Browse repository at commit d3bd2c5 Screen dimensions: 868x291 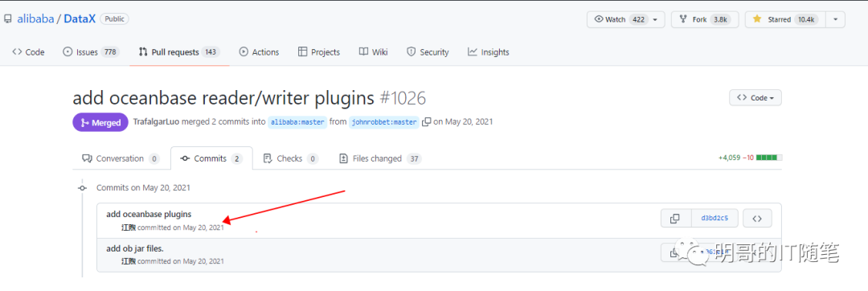(x=757, y=219)
